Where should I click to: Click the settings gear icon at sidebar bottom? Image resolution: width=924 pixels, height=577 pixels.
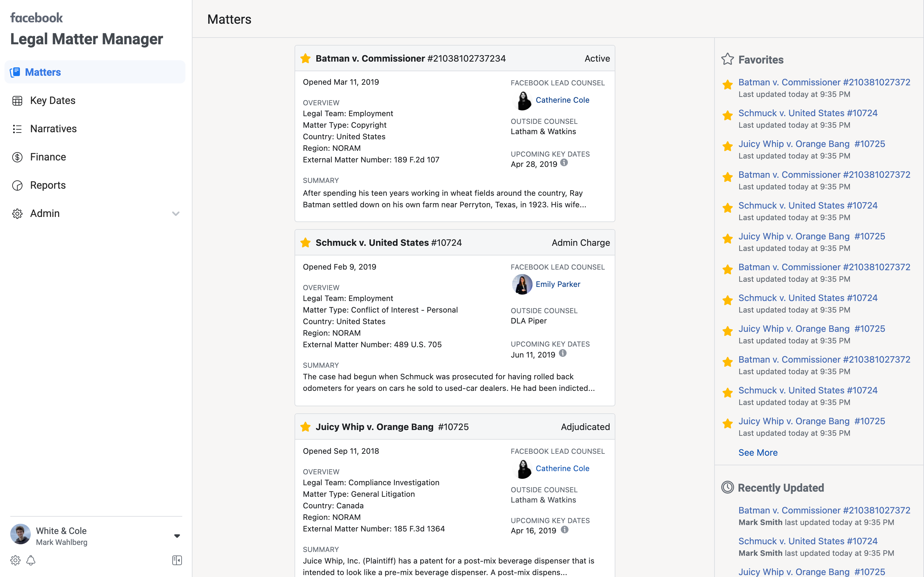coord(15,560)
